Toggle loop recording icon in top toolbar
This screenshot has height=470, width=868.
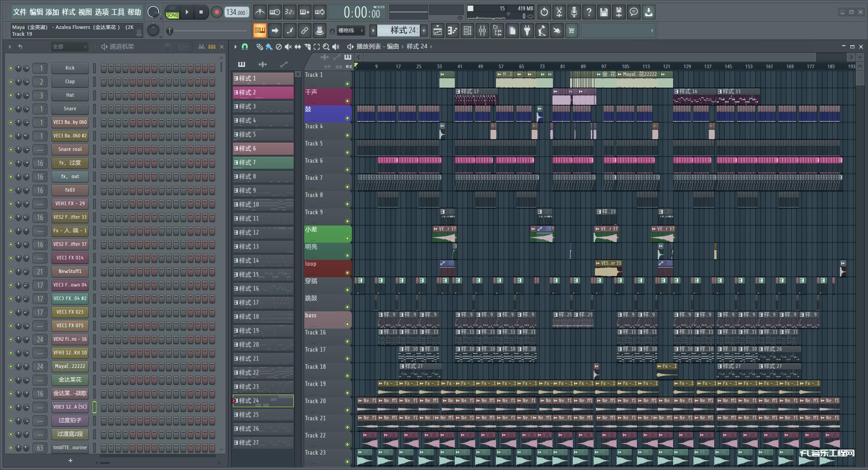[320, 12]
